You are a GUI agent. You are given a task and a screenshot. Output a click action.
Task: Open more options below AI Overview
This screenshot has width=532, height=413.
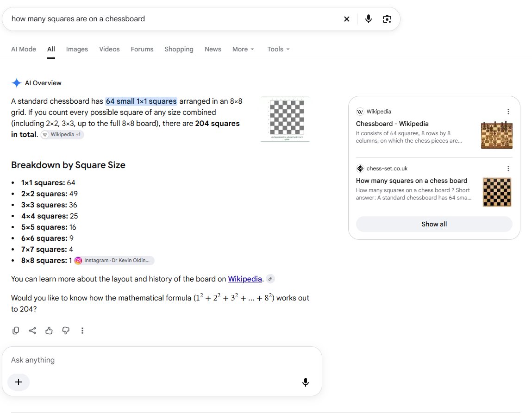coord(82,331)
